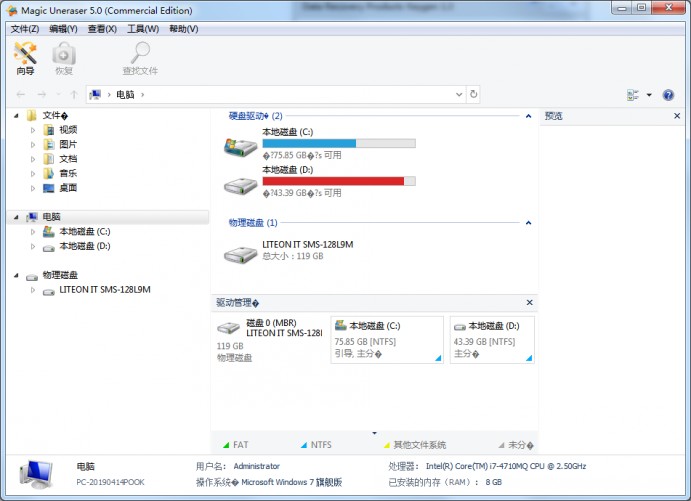The height and width of the screenshot is (501, 691).
Task: Click the computer icon in status bar
Action: tap(36, 475)
